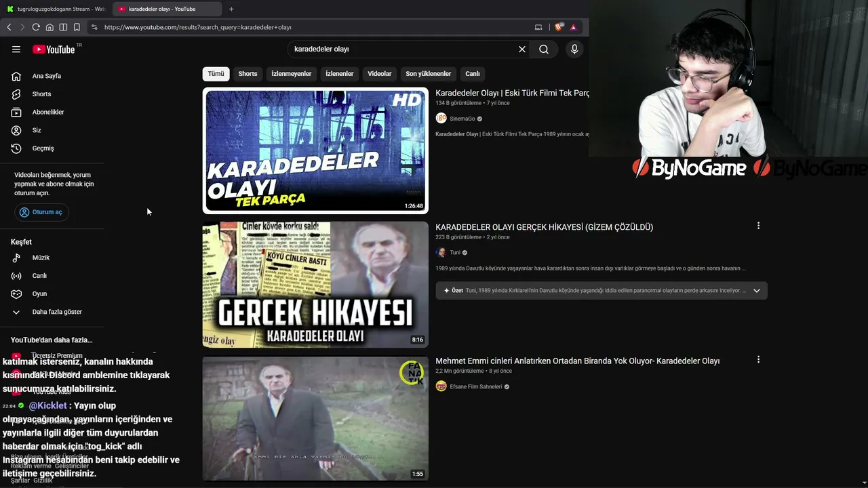Screen dimensions: 868x488
Task: Go back with the browser back arrow
Action: coord(9,27)
